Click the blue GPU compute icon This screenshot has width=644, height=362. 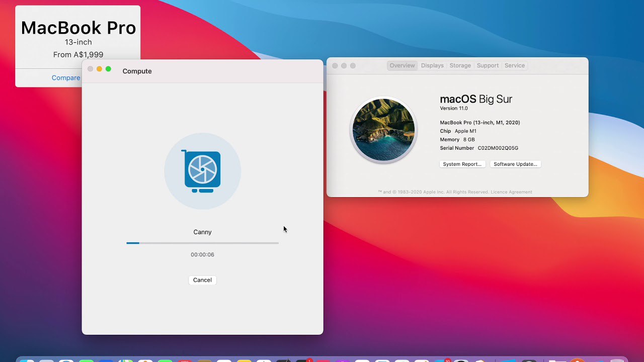202,171
